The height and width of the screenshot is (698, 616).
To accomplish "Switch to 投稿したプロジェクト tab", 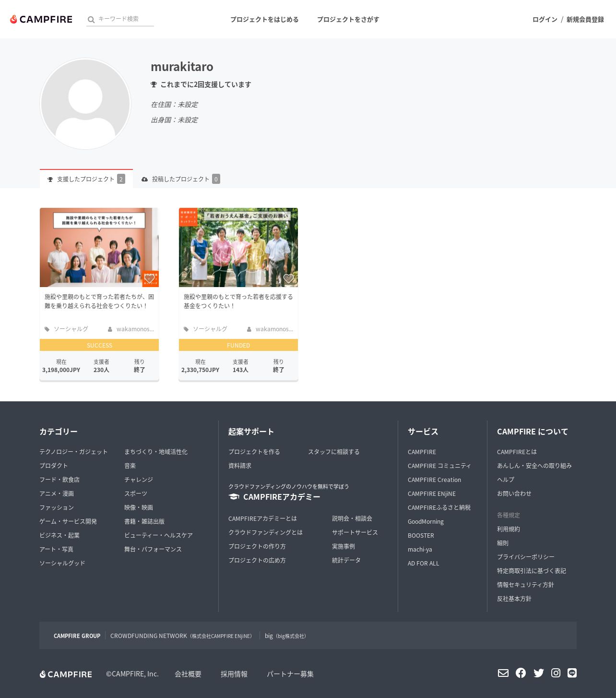I will click(x=180, y=179).
